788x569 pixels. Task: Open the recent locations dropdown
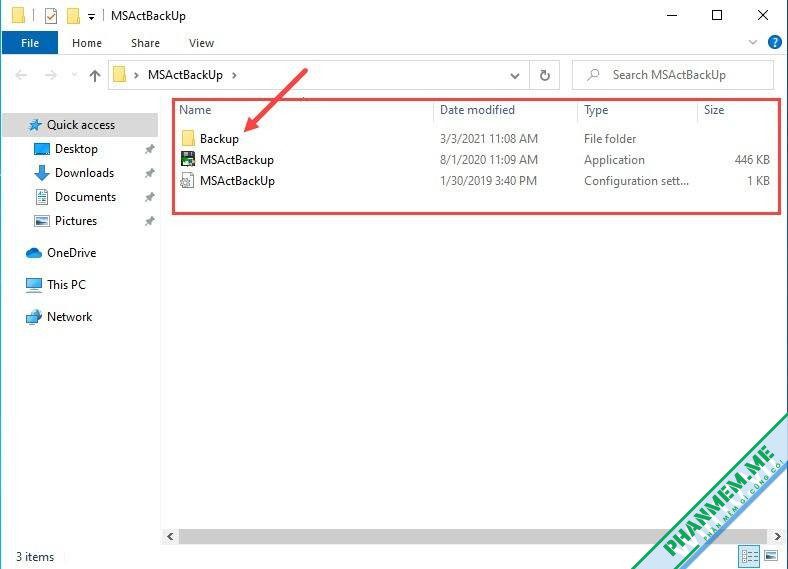pos(74,75)
